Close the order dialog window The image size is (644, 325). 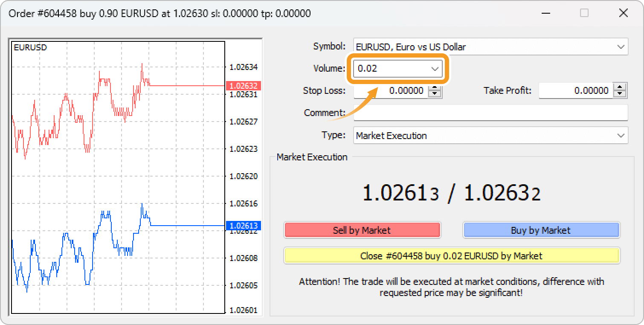click(x=623, y=13)
